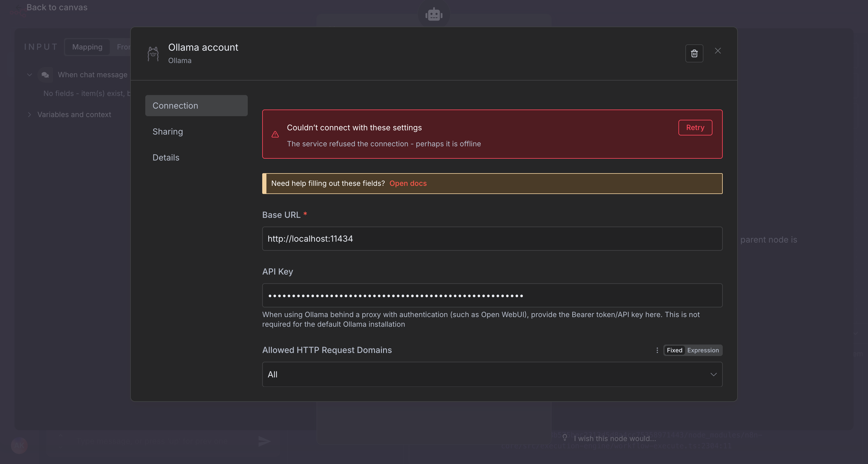Screen dimensions: 868x464
Task: Open docs link for field help
Action: (408, 183)
